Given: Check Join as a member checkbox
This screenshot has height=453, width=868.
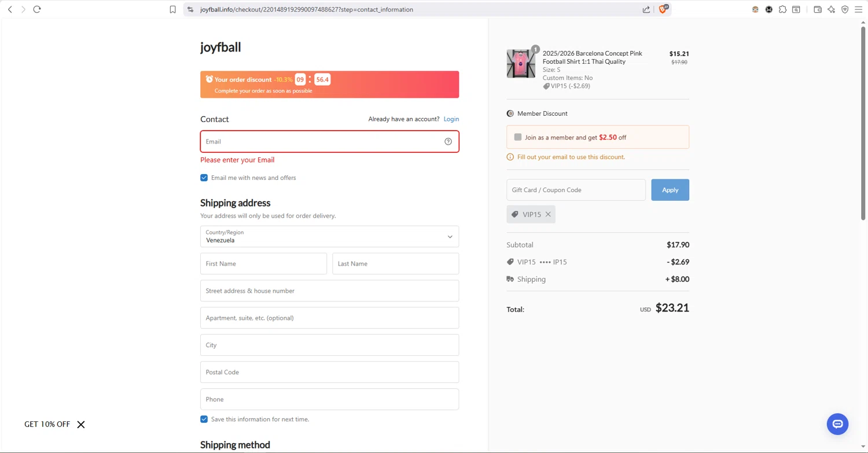Looking at the screenshot, I should pyautogui.click(x=518, y=137).
